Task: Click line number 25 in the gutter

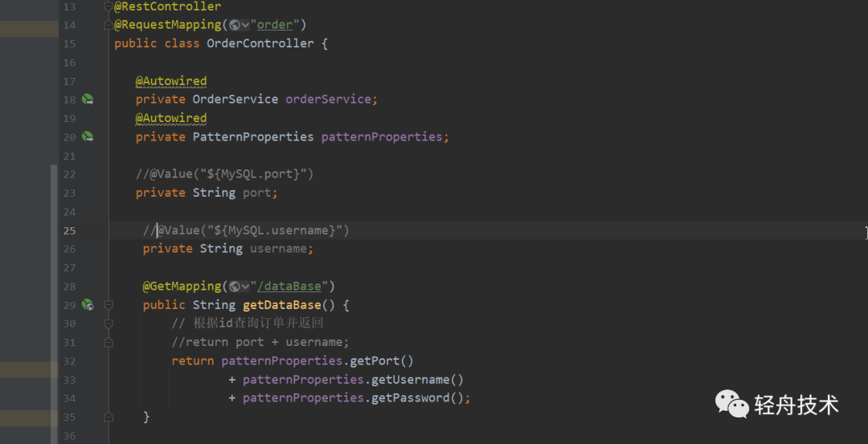Action: [69, 230]
